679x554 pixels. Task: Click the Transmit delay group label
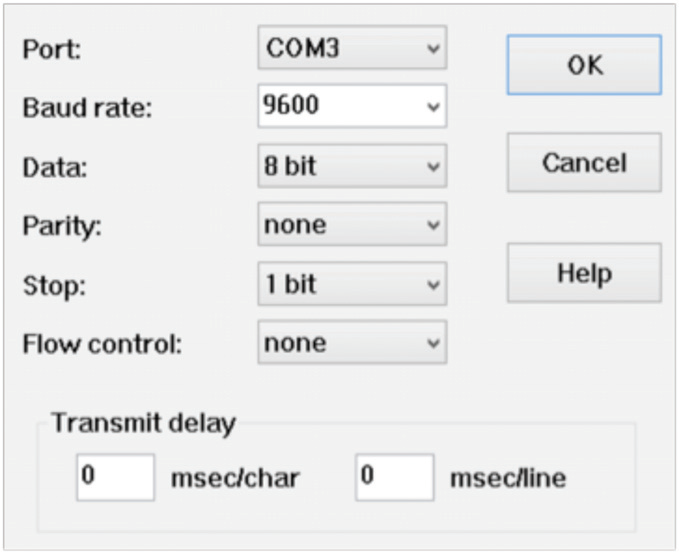[x=143, y=423]
